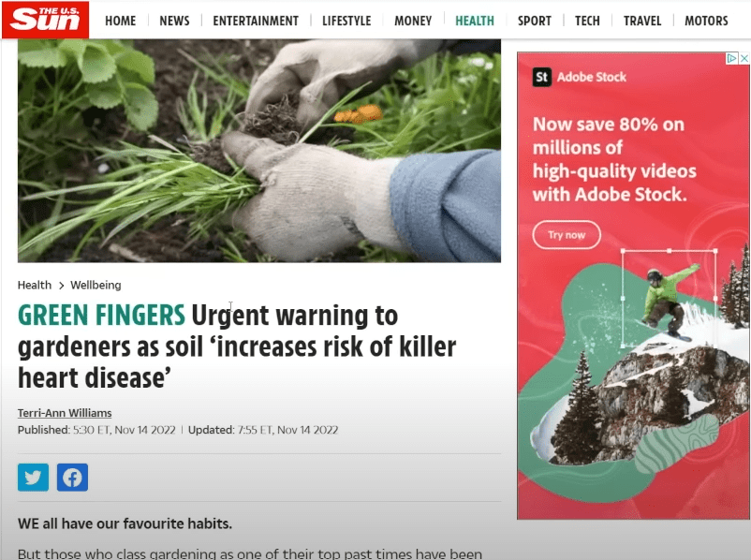Image resolution: width=751 pixels, height=560 pixels.
Task: Click the Adobe Stock St logo
Action: 541,77
